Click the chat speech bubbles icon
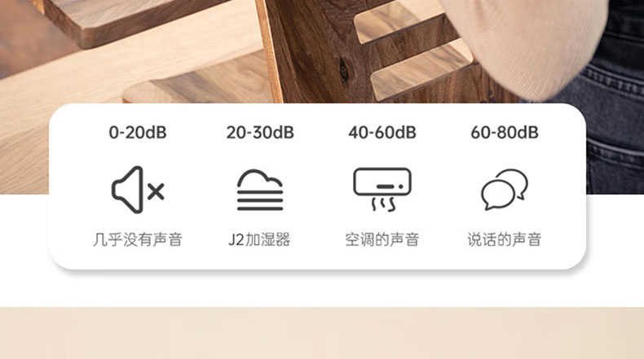Image resolution: width=644 pixels, height=359 pixels. (x=505, y=190)
